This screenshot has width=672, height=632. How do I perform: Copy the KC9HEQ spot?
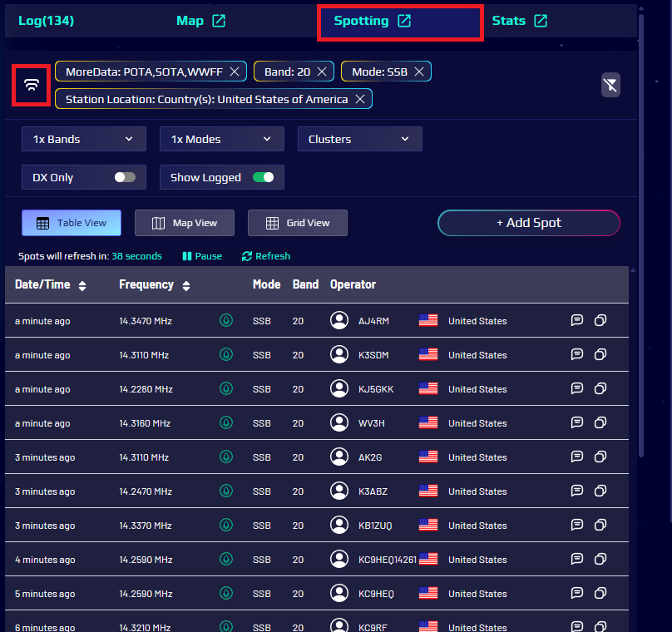[600, 593]
